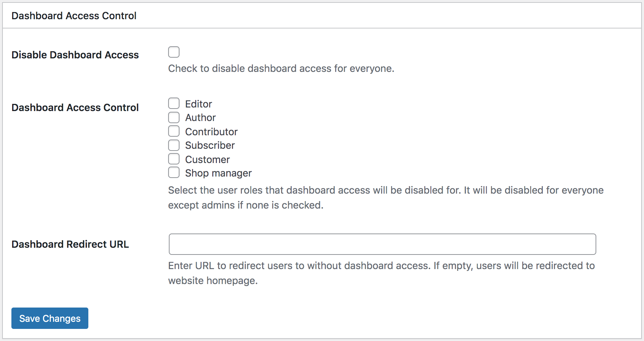644x341 pixels.
Task: Click the Dashboard Access Control panel title
Action: tap(74, 16)
